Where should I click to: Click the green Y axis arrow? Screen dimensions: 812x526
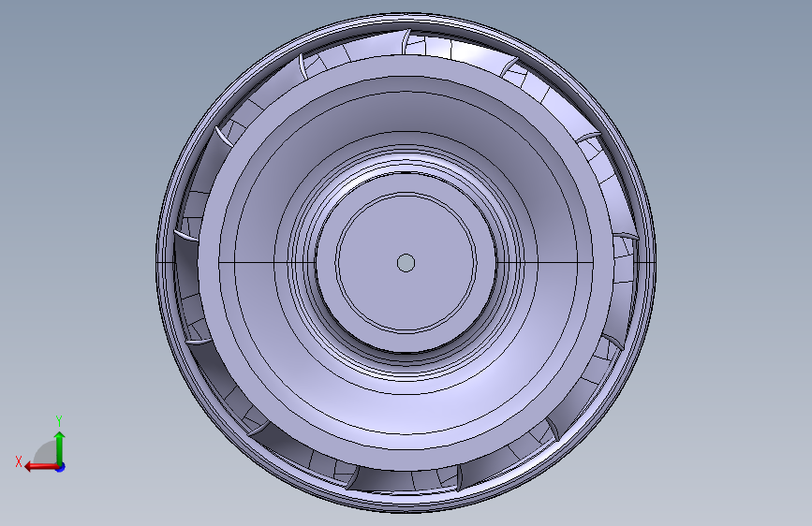[x=60, y=447]
